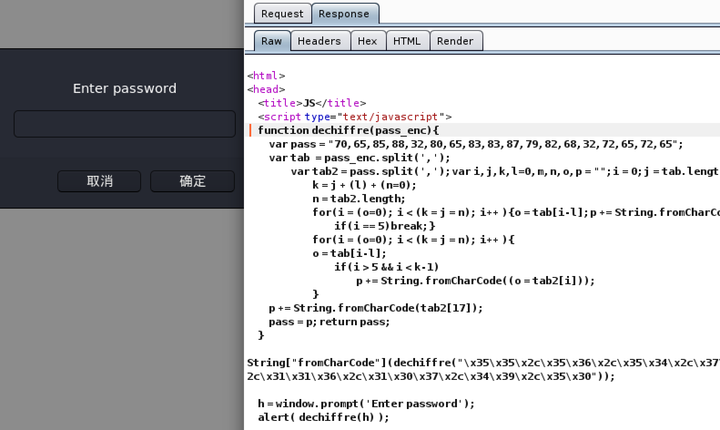Click the 'Enter password' dialog label

(x=124, y=88)
